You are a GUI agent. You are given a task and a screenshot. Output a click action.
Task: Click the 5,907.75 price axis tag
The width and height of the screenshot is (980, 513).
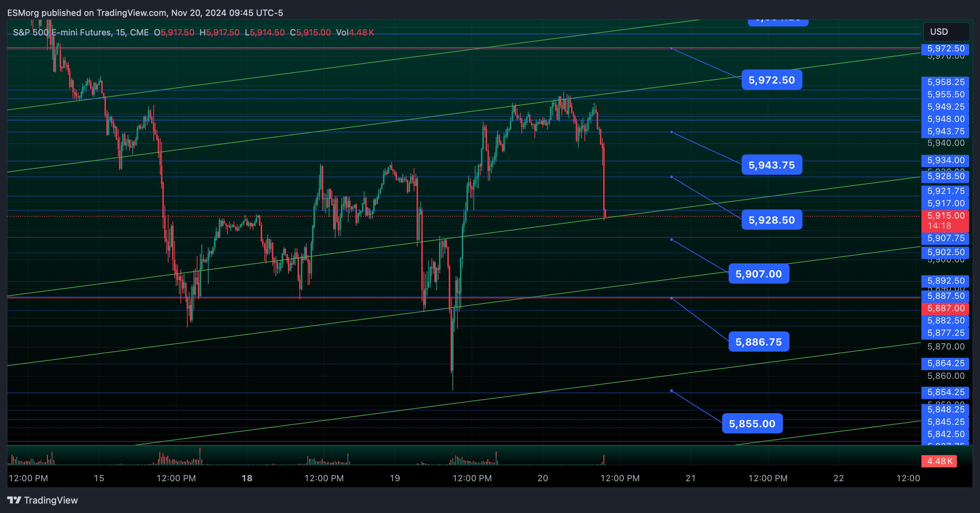pyautogui.click(x=945, y=238)
